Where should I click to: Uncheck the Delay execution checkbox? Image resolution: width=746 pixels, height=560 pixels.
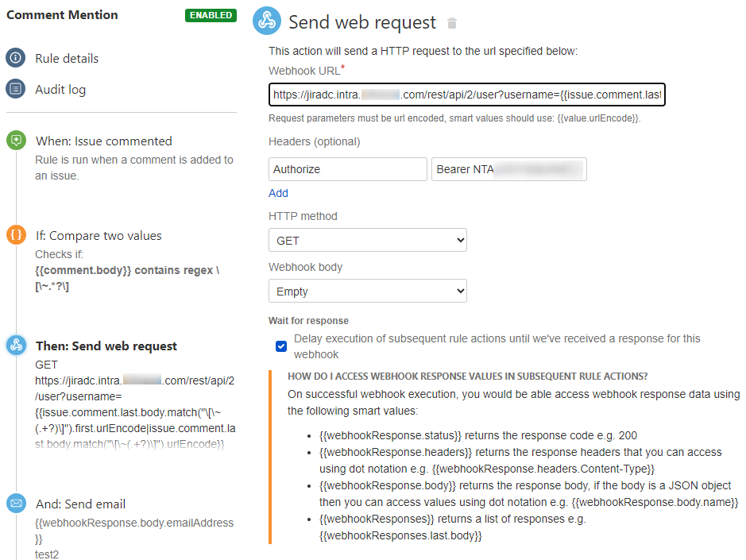pos(281,346)
